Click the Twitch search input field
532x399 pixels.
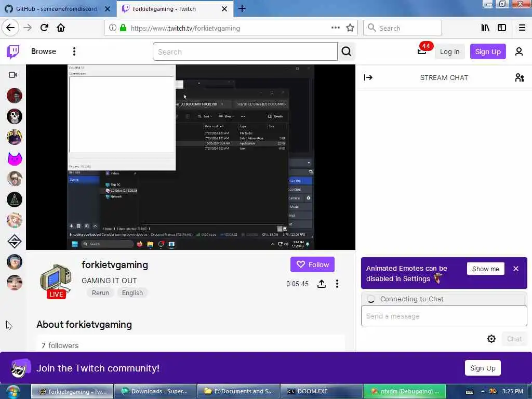245,51
